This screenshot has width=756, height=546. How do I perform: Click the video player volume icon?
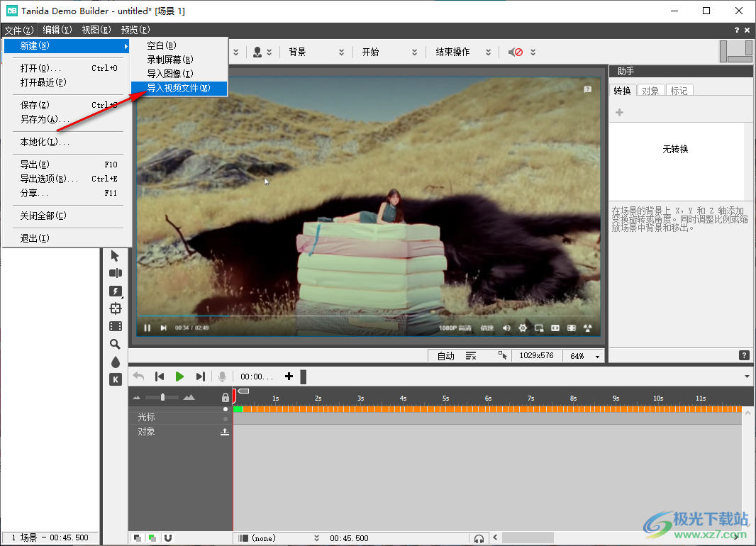pos(506,328)
